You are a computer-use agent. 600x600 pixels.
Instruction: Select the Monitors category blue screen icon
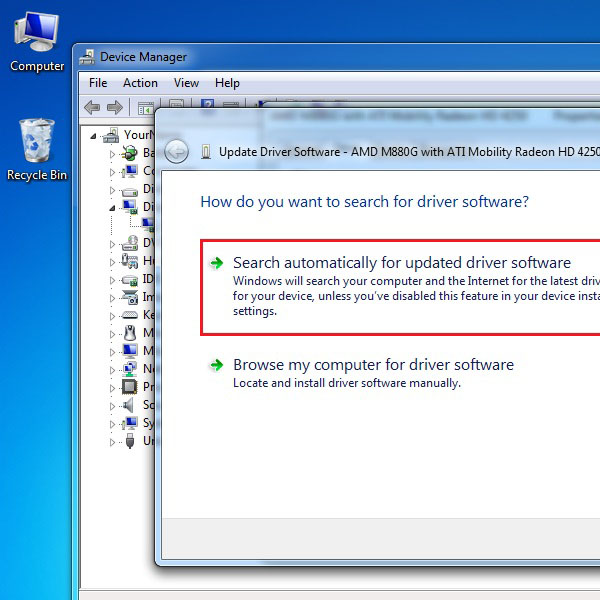(130, 351)
